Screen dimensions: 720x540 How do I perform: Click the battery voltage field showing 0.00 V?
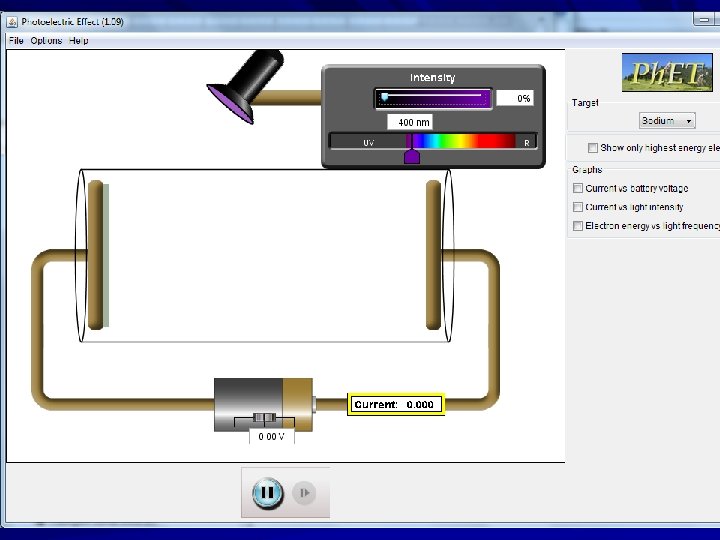[271, 436]
